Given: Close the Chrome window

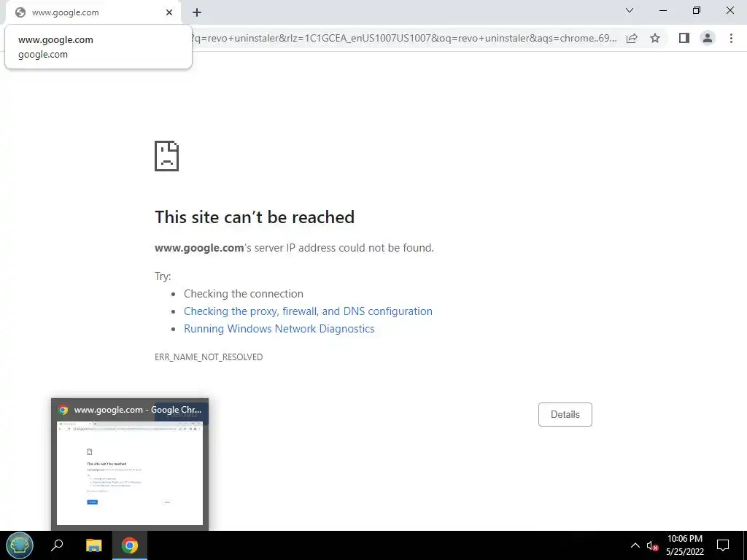Looking at the screenshot, I should [729, 10].
